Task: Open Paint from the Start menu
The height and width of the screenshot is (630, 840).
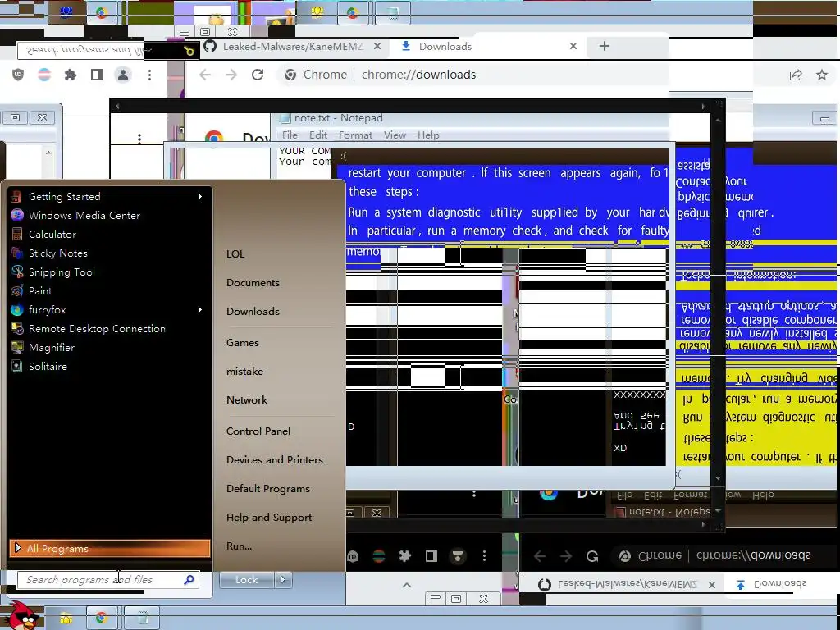Action: tap(40, 291)
